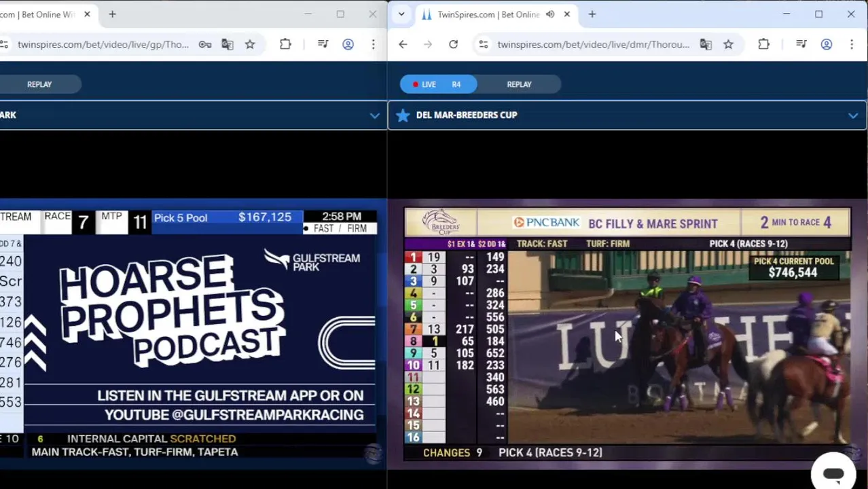Screen dimensions: 868x489
Task: View site information icon in right window
Action: pyautogui.click(x=483, y=44)
